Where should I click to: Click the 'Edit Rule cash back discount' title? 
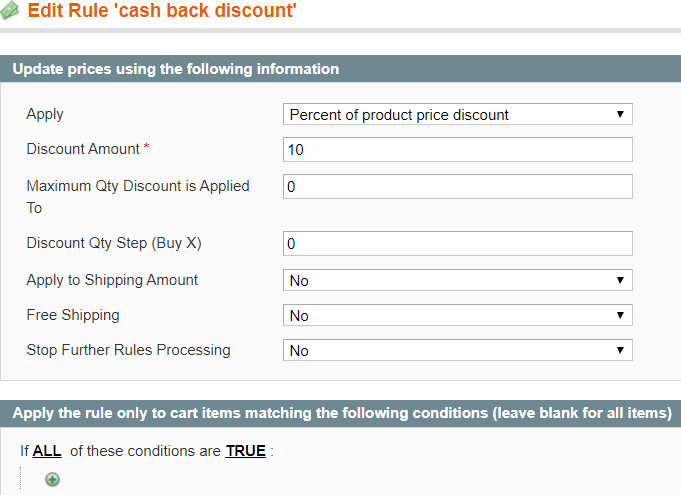(162, 13)
